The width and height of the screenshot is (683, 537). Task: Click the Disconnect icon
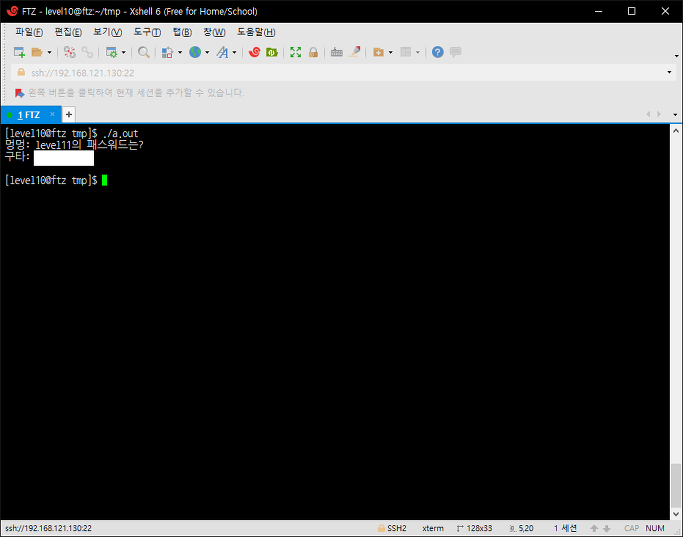click(69, 52)
